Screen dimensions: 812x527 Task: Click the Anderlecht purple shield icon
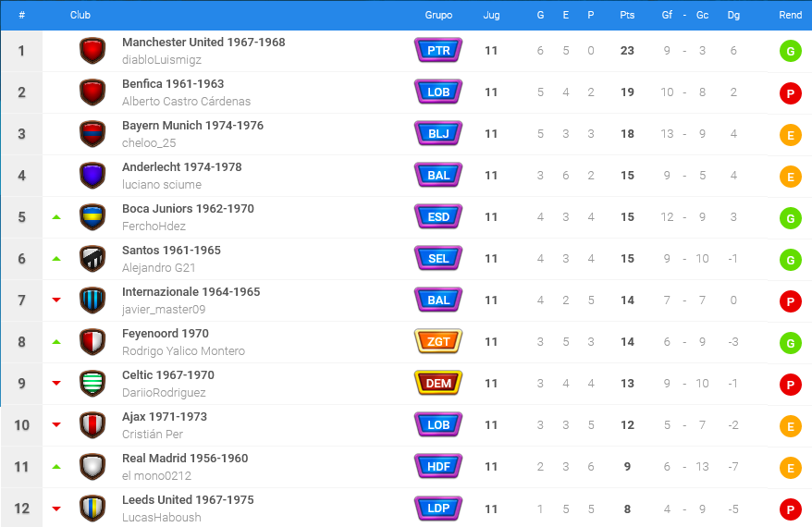pyautogui.click(x=92, y=176)
